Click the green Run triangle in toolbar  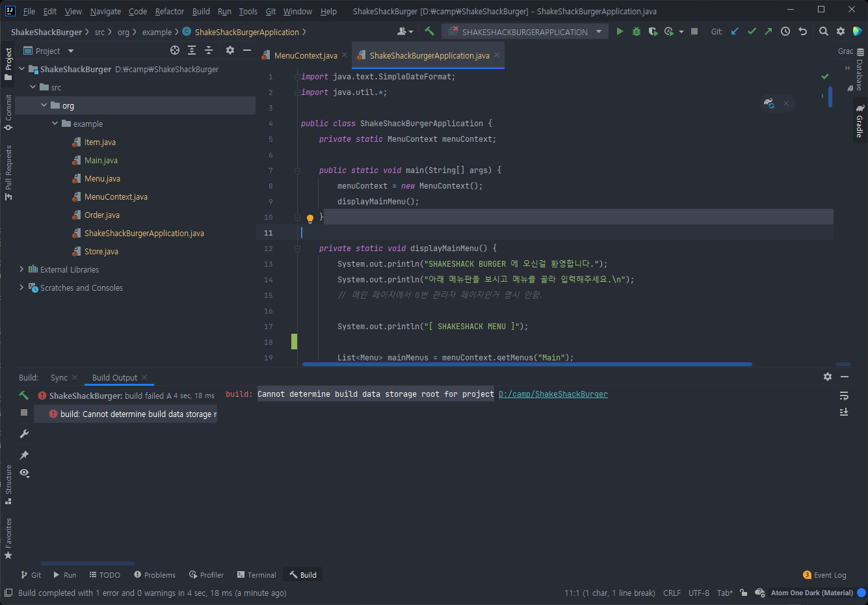[x=620, y=31]
